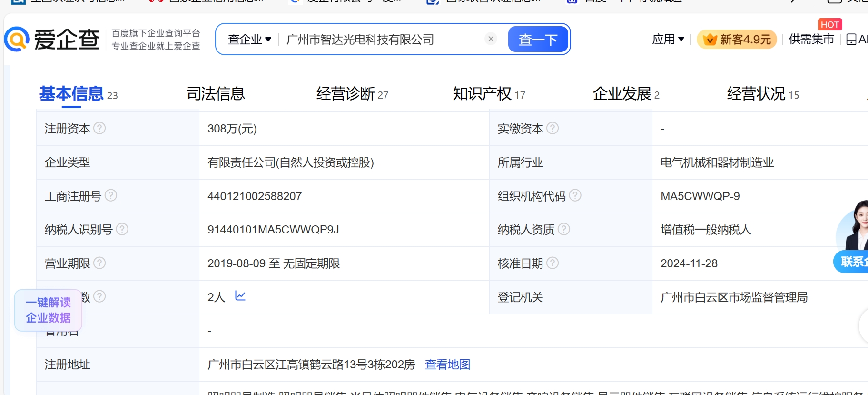
Task: Click the help icon beside 营业期限
Action: pos(99,263)
